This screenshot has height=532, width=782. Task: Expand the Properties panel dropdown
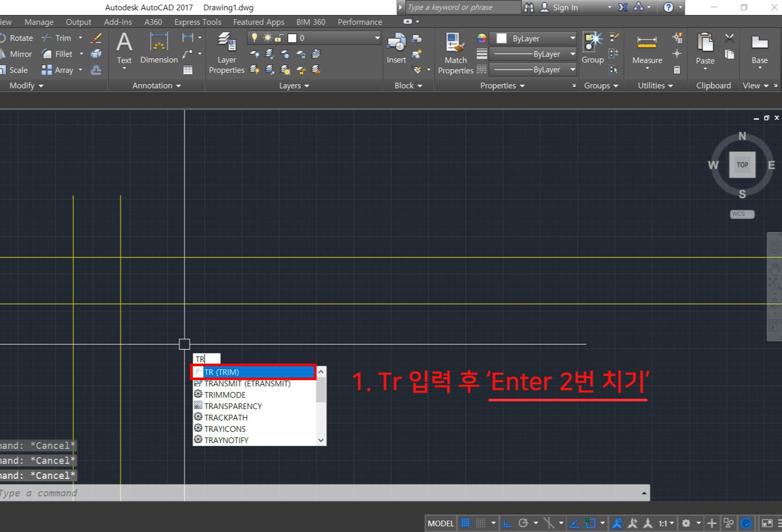pyautogui.click(x=502, y=86)
